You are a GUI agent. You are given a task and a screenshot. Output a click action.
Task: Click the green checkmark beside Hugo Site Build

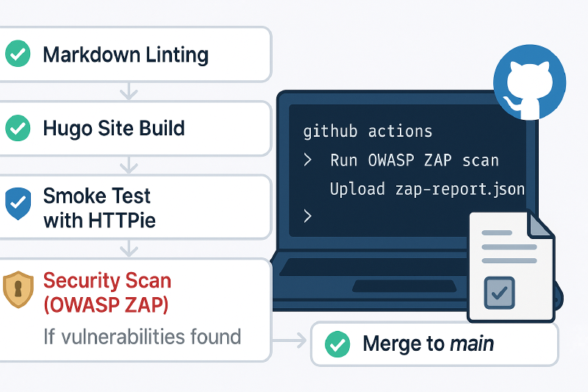(18, 128)
